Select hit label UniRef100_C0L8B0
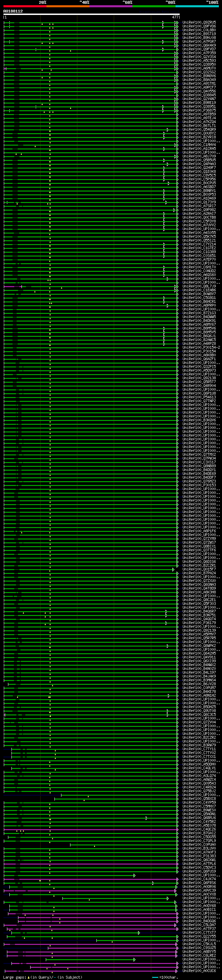The width and height of the screenshot is (222, 980). tap(199, 30)
